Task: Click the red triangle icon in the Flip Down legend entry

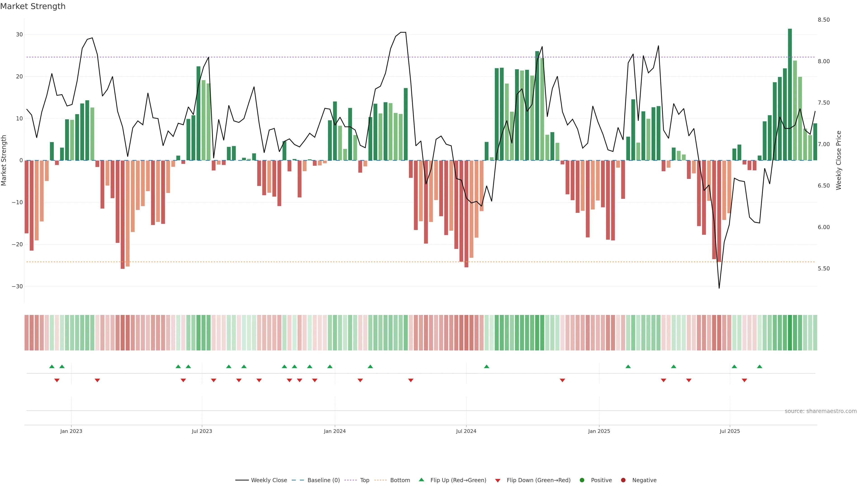Action: click(498, 480)
